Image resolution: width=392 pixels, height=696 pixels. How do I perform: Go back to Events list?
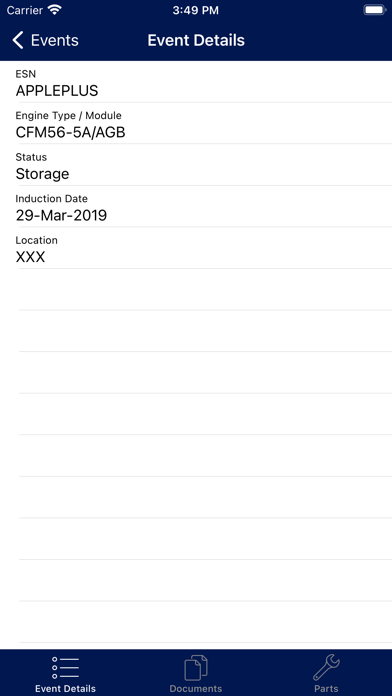pos(45,40)
